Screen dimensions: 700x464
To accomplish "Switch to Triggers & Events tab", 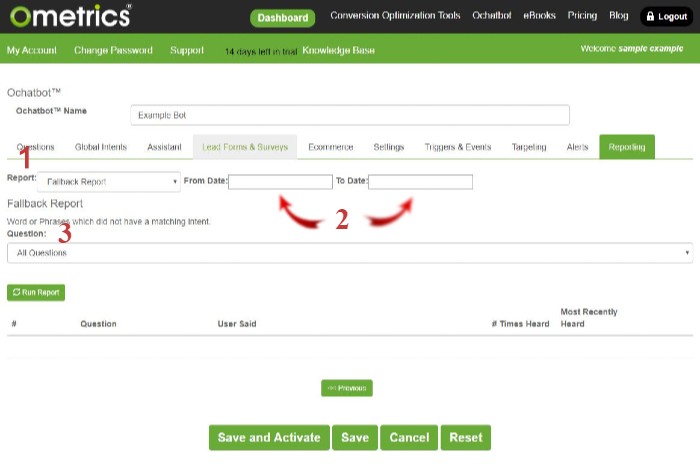I will click(x=458, y=147).
